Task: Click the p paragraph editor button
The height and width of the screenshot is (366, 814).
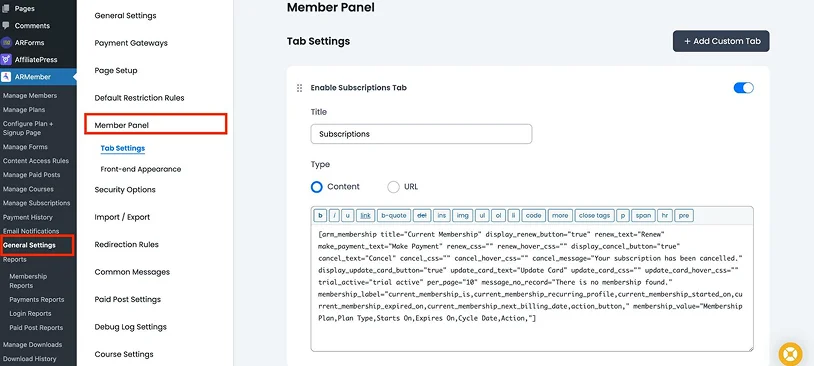Action: pyautogui.click(x=623, y=215)
